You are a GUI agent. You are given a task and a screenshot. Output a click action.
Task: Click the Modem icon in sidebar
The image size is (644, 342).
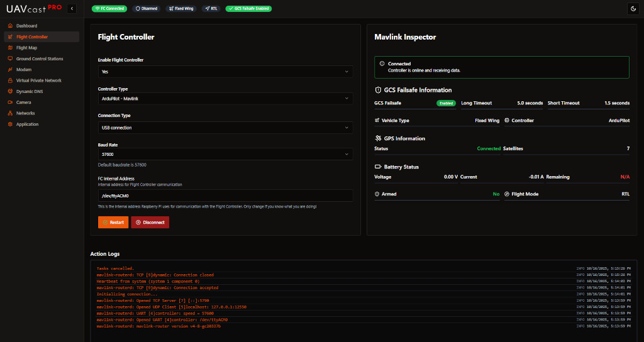[10, 70]
